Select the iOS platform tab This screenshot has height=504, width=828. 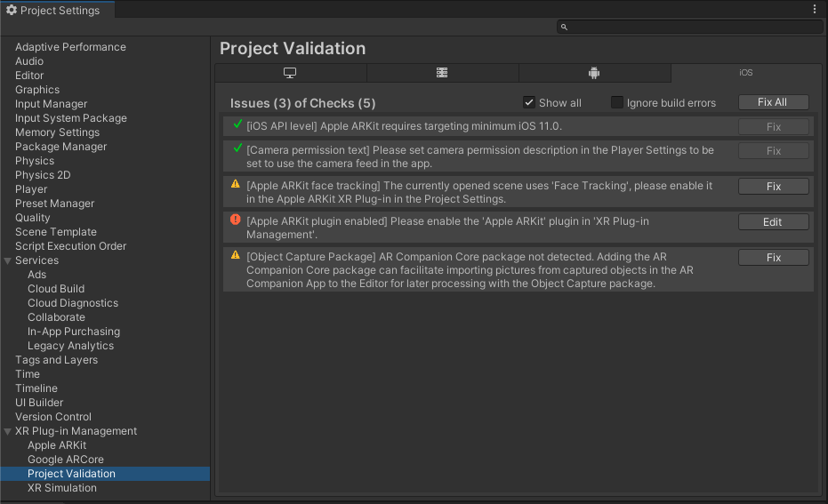(745, 73)
